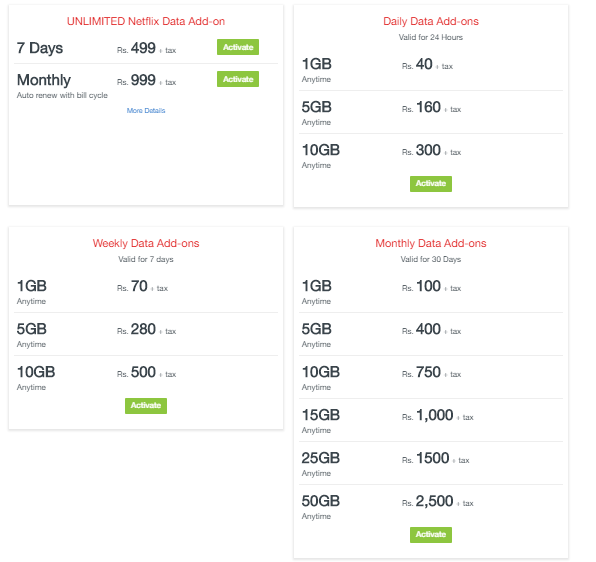Select the daily 5GB Rs. 160 plan
Image resolution: width=596 pixels, height=562 pixels.
[x=431, y=112]
